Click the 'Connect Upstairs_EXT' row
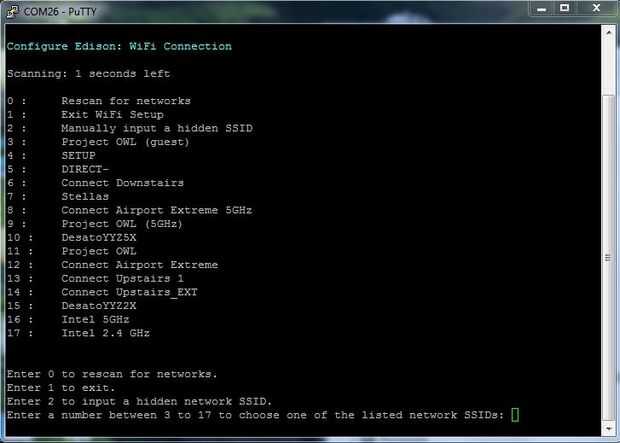This screenshot has height=443, width=620. tap(102, 292)
